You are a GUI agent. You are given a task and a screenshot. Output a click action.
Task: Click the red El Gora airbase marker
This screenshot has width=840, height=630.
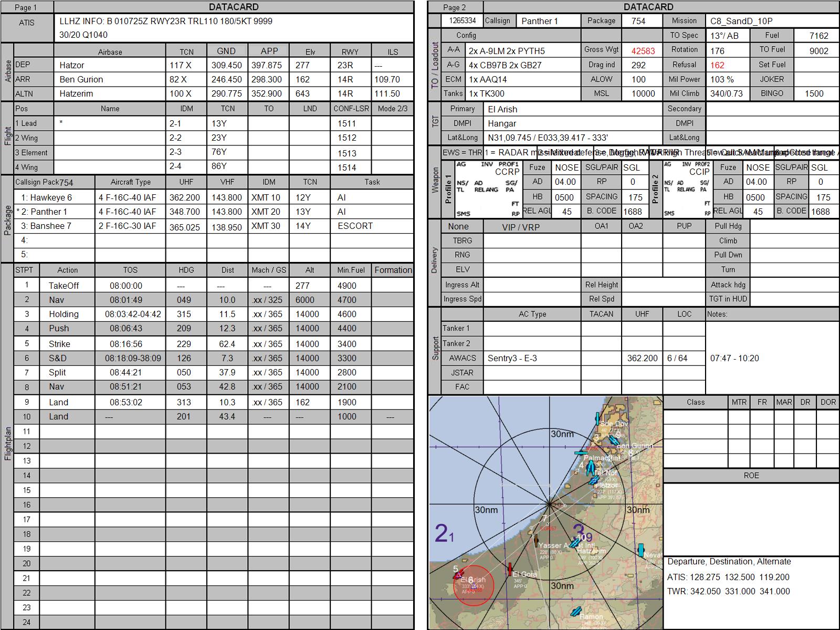click(510, 569)
